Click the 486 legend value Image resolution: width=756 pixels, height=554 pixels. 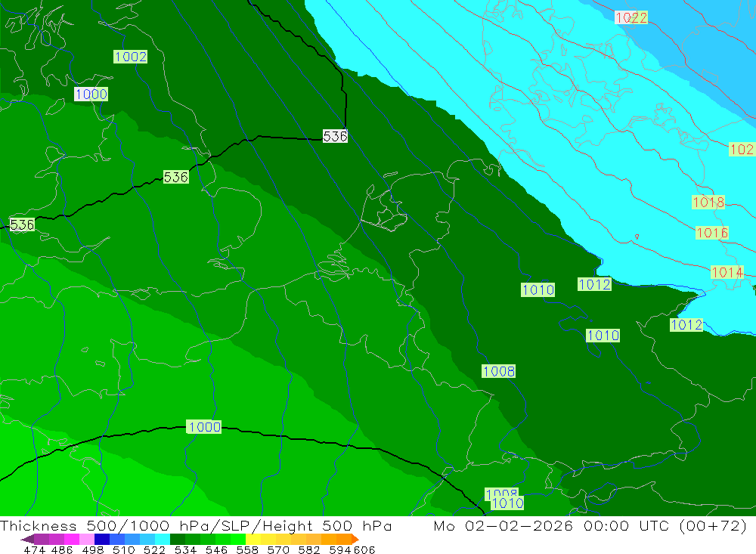62,549
